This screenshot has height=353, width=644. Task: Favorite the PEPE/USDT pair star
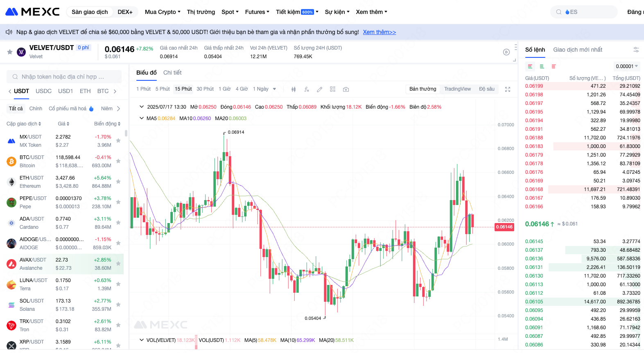click(118, 202)
